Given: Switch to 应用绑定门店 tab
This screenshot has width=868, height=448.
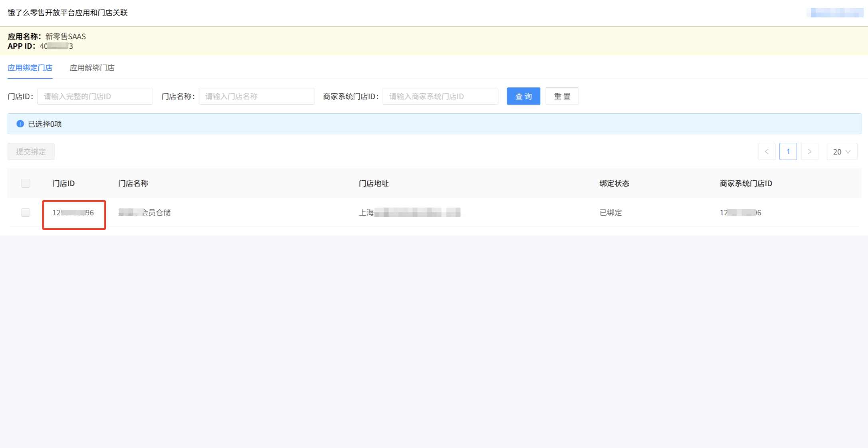Looking at the screenshot, I should pyautogui.click(x=30, y=68).
